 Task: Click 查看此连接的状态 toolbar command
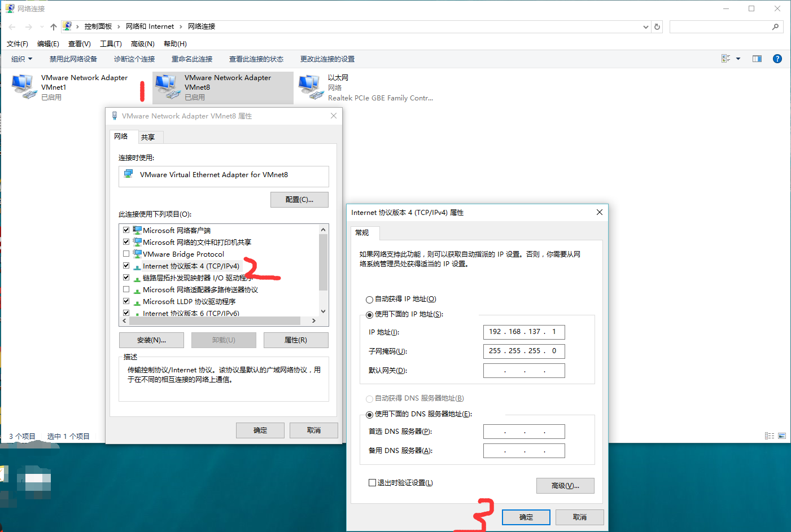click(256, 59)
